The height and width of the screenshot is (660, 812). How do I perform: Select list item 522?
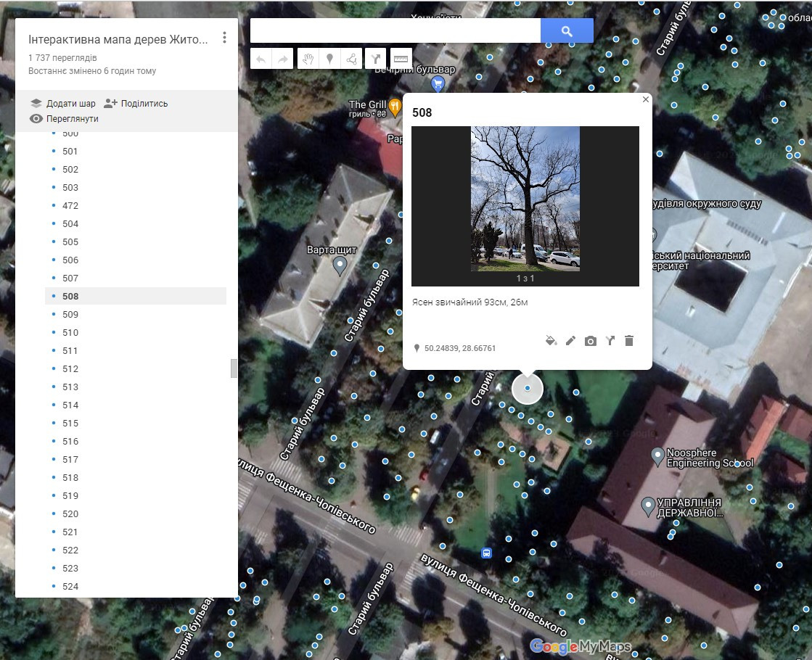point(136,550)
